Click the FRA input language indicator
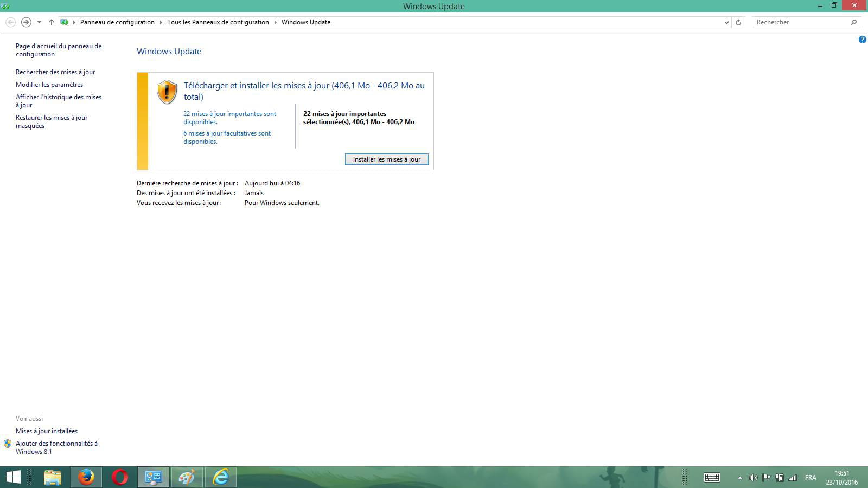This screenshot has width=868, height=488. tap(810, 478)
